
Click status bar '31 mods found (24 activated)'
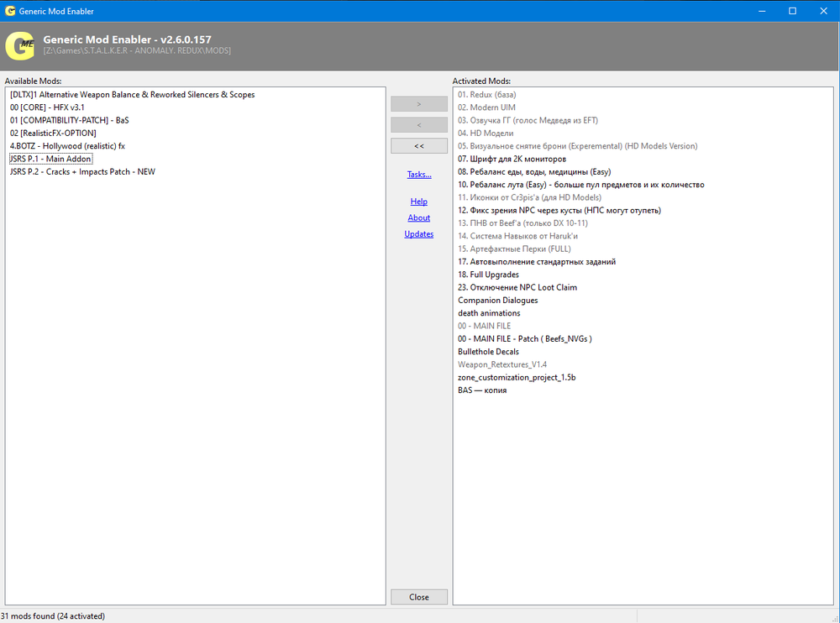[x=52, y=616]
